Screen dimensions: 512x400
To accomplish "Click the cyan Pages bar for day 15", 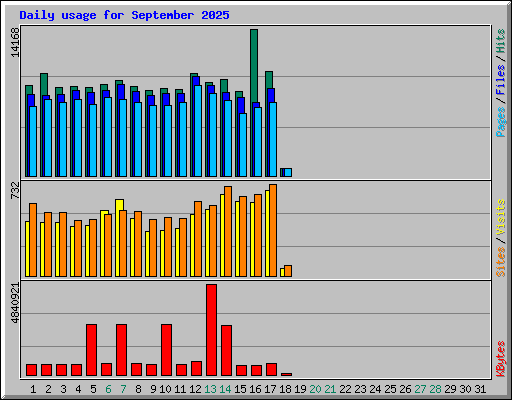I will (243, 145).
